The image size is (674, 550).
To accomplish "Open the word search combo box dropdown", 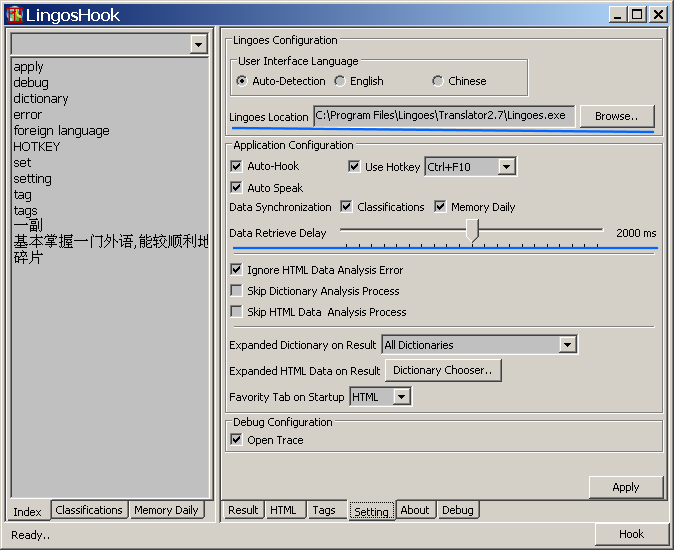I will pos(199,44).
